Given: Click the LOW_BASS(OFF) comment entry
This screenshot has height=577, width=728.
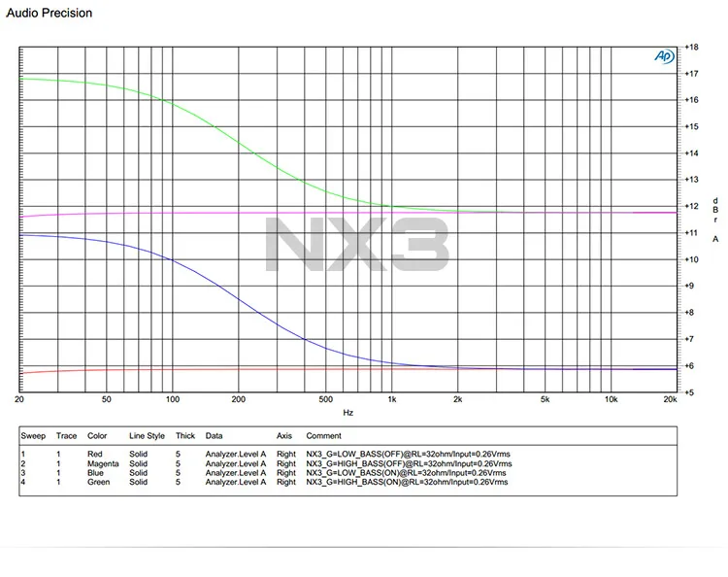Looking at the screenshot, I should [x=408, y=454].
